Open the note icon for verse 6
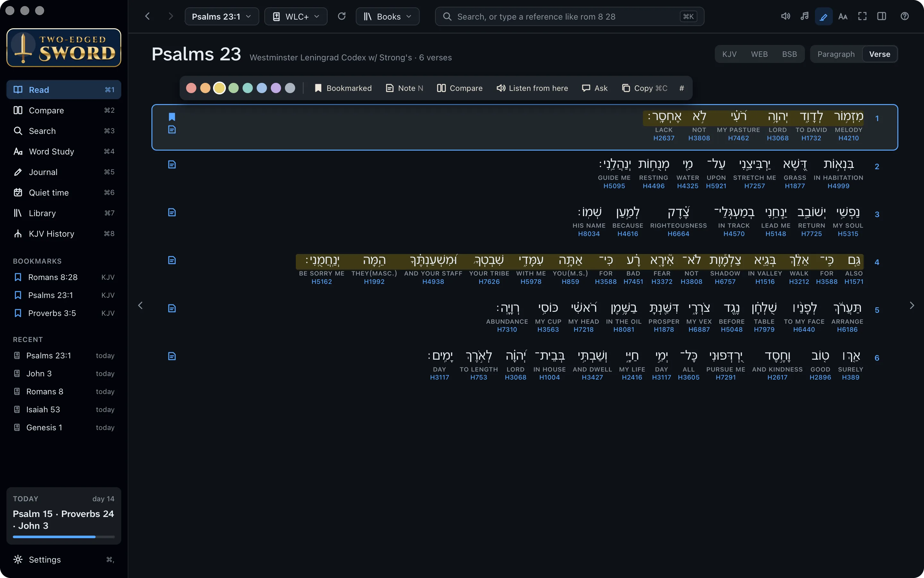 (172, 356)
